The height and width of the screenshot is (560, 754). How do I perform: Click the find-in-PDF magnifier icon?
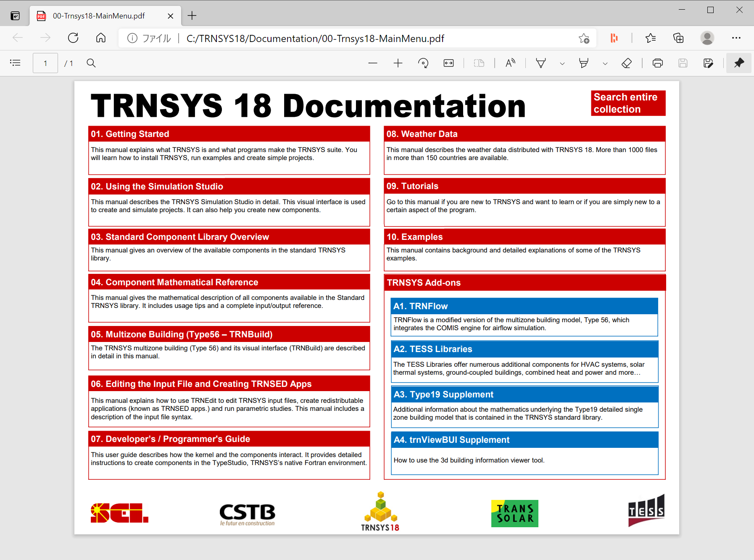[91, 63]
